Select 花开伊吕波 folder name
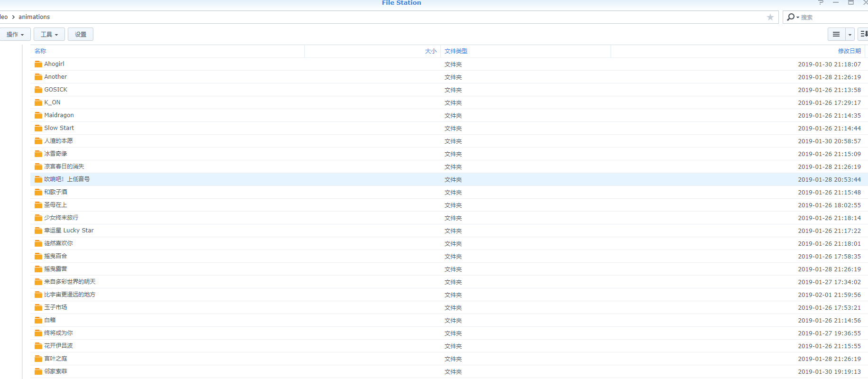 [x=58, y=346]
